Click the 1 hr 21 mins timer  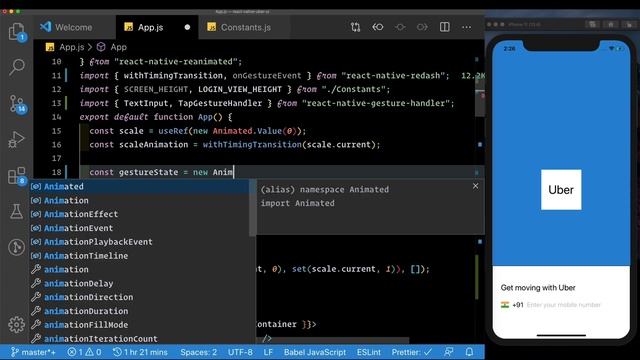[140, 352]
